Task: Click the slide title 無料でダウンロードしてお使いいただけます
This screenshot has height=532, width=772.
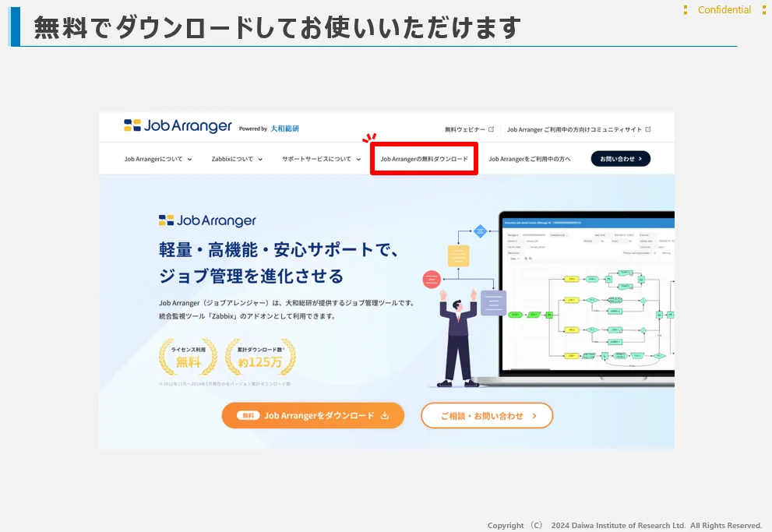Action: (277, 27)
